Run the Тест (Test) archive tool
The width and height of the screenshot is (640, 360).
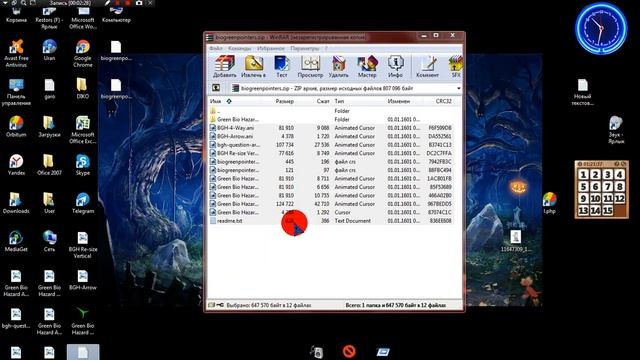click(282, 67)
